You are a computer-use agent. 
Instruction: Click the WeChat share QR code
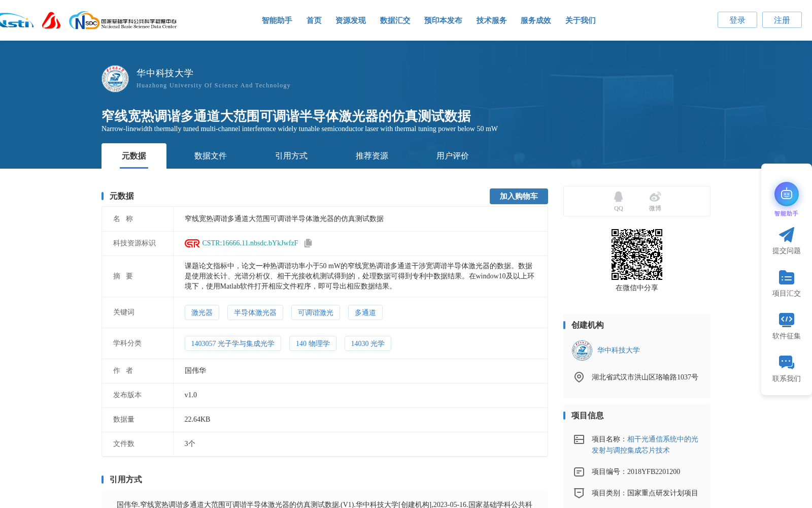pyautogui.click(x=637, y=255)
